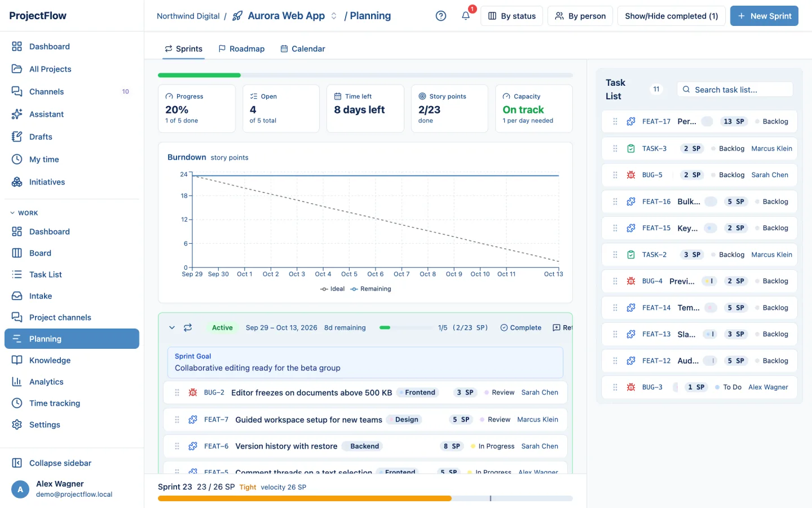The image size is (812, 508).
Task: Switch to the Roadmap tab
Action: click(x=241, y=49)
